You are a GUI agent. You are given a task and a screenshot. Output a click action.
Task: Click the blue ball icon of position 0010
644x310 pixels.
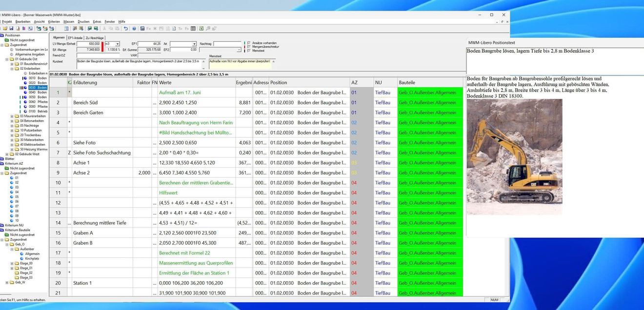[x=26, y=78]
